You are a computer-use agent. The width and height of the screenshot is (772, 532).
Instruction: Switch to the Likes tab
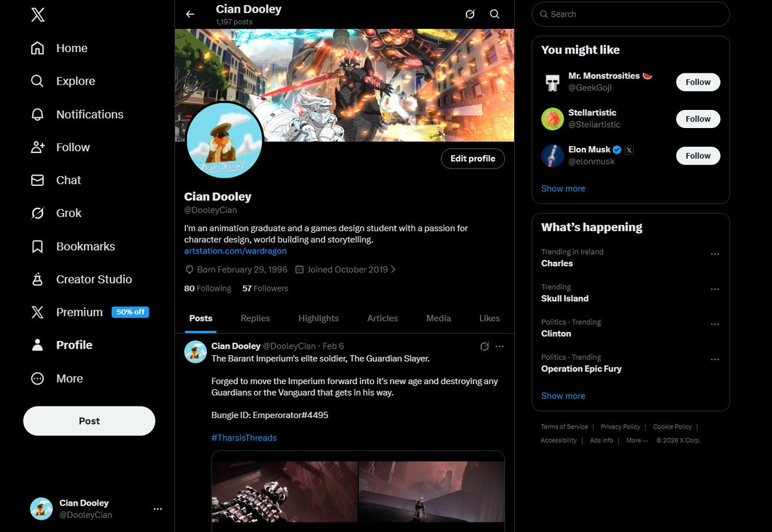(x=490, y=318)
